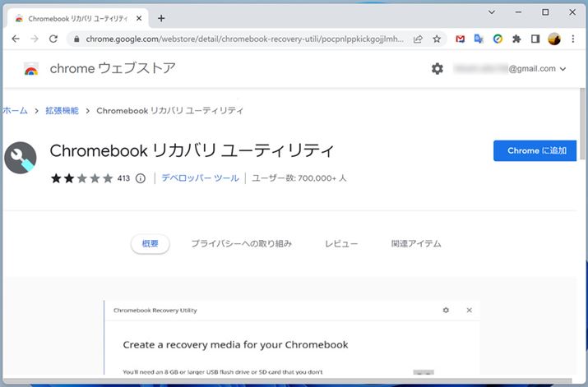Click the forward navigation arrow
Screen dimensions: 588x387
[35, 39]
